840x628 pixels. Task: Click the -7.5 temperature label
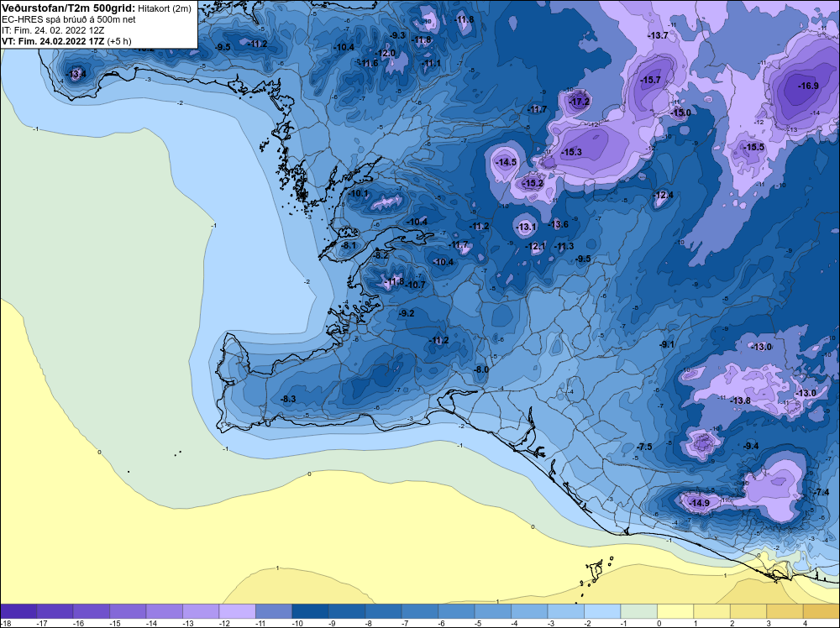coord(644,447)
